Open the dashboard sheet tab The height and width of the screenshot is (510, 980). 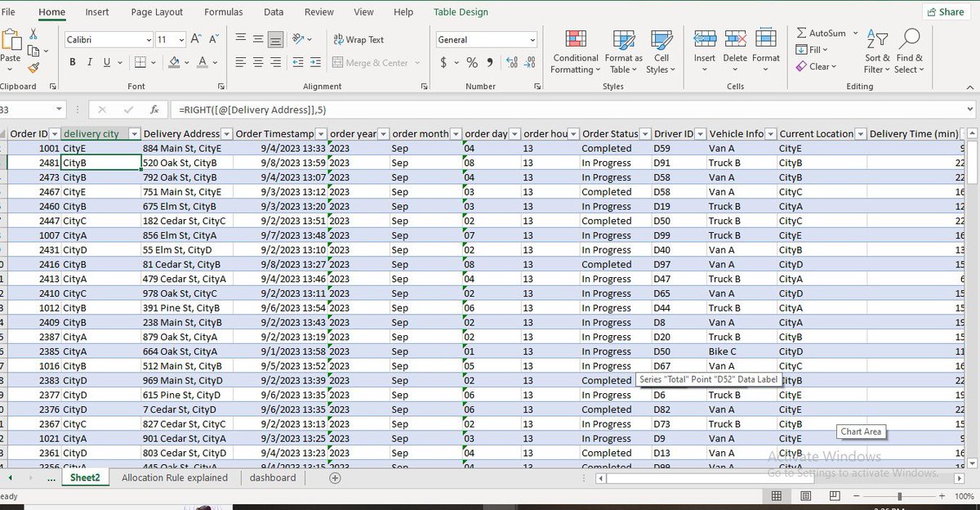[272, 477]
